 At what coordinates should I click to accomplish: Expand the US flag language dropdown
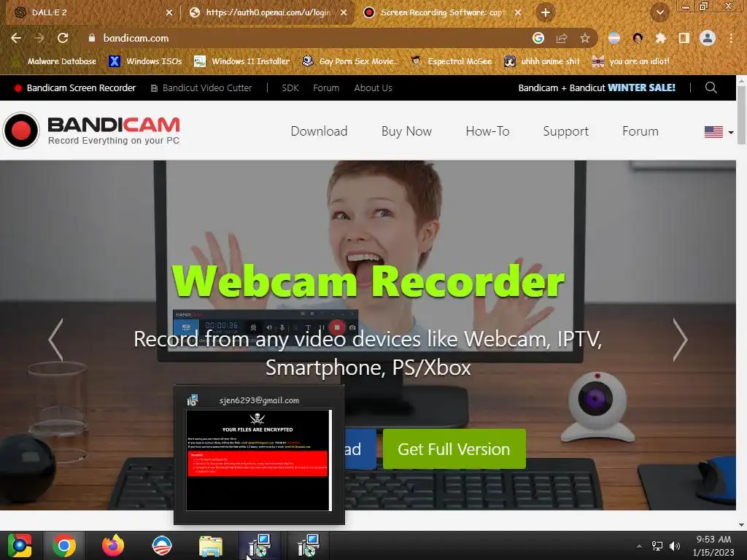click(x=719, y=132)
